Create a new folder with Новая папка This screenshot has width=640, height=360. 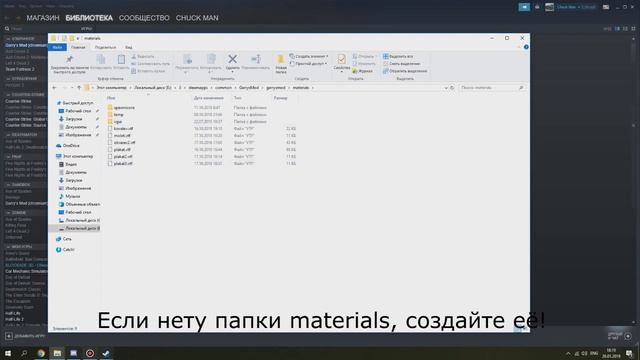281,64
